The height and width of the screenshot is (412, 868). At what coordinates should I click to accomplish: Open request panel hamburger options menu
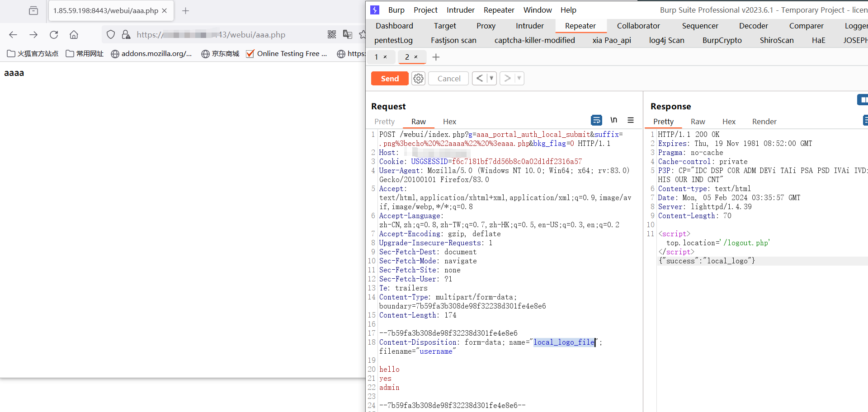[x=631, y=120]
